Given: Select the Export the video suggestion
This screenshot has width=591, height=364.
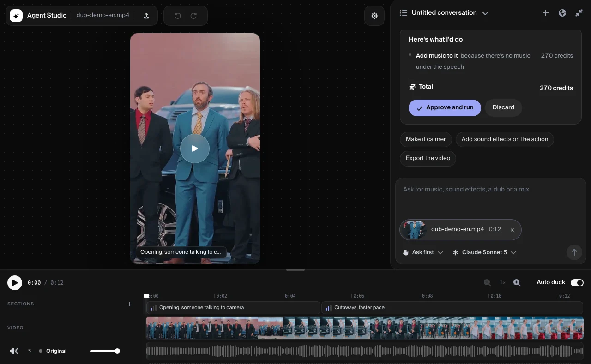Looking at the screenshot, I should click(x=428, y=158).
